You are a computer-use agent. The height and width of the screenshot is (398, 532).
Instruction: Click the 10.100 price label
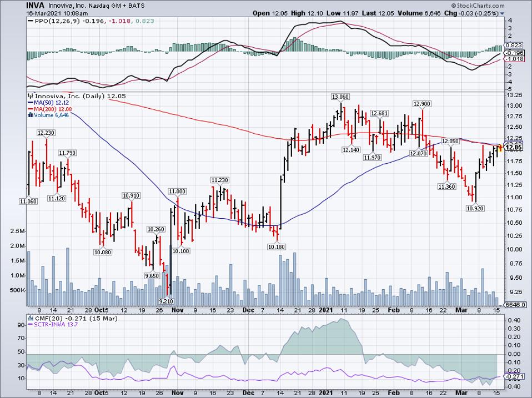coord(181,251)
